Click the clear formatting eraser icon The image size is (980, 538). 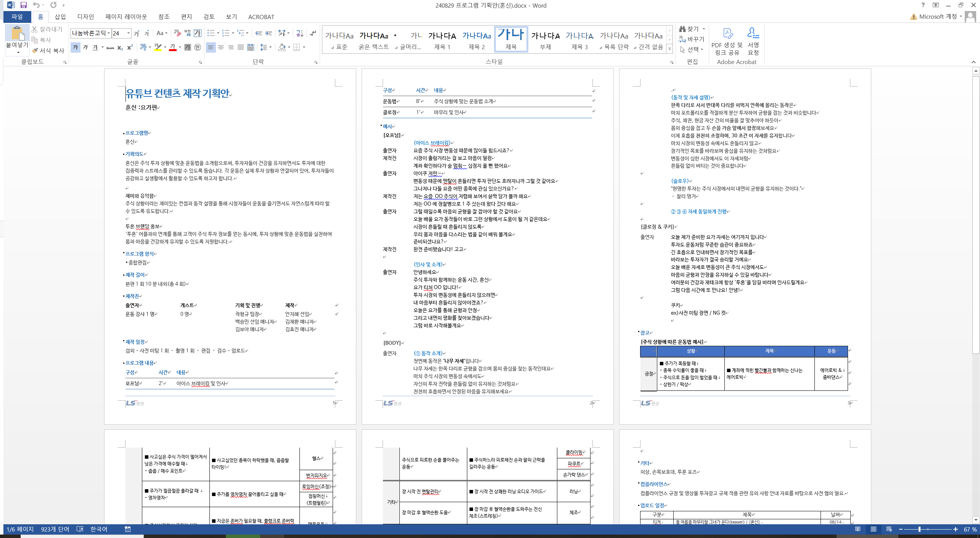[x=177, y=34]
